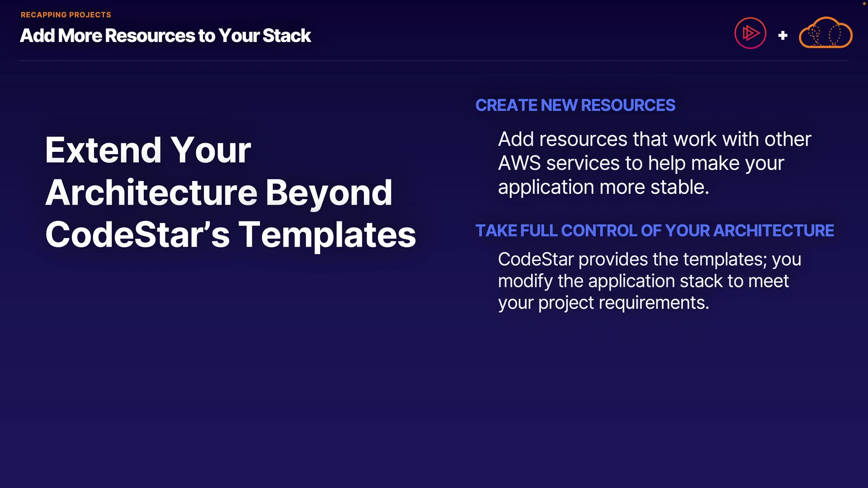Click the line 'modify the application stack to meet'
This screenshot has height=488, width=868.
point(643,281)
